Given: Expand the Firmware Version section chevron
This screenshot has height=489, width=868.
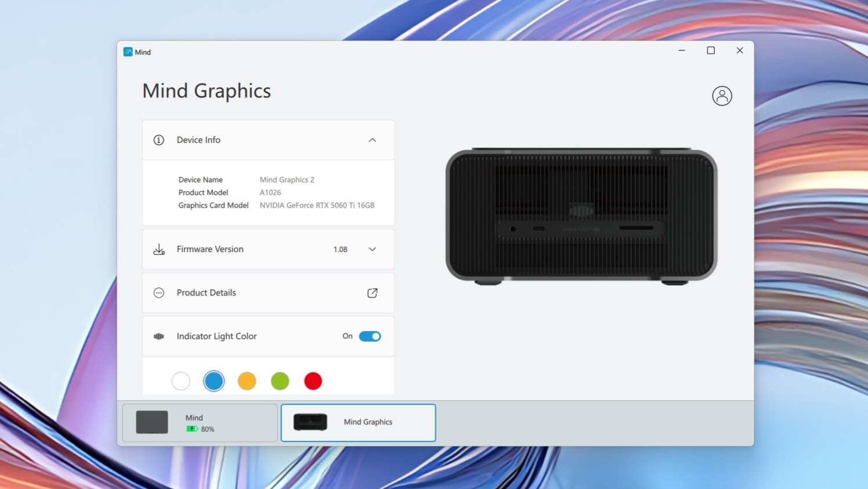Looking at the screenshot, I should coord(372,249).
